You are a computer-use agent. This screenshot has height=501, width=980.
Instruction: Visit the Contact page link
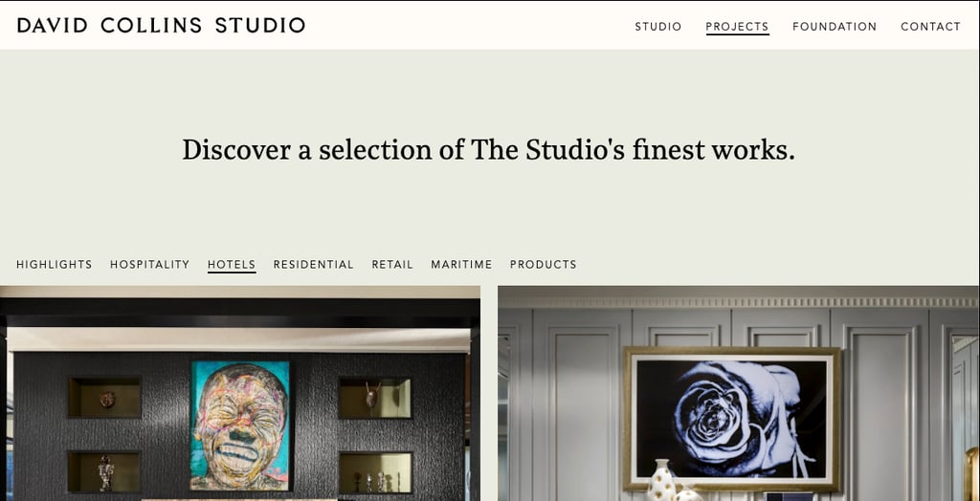click(x=930, y=26)
